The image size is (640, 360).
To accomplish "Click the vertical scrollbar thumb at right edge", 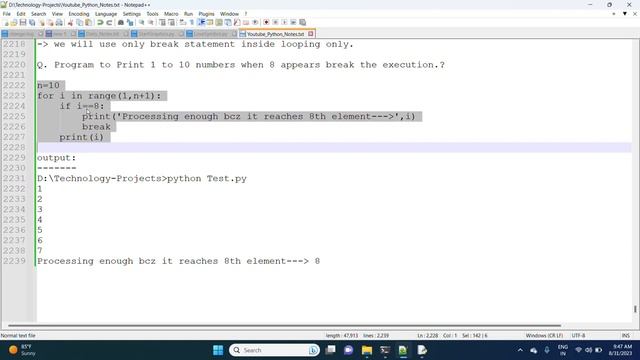I will tap(635, 309).
